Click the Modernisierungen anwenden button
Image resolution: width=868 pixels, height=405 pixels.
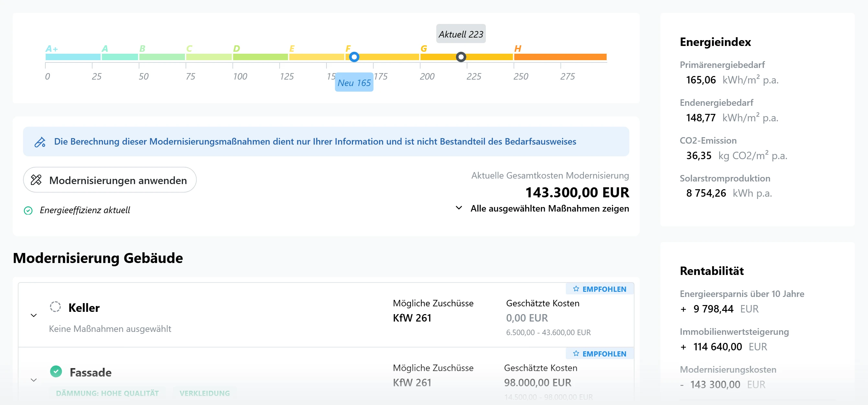[109, 180]
